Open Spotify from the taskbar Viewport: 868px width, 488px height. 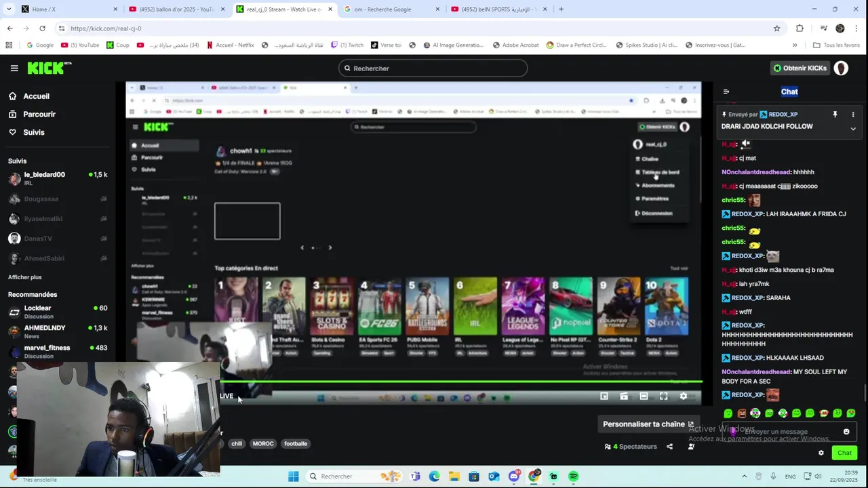point(573,476)
